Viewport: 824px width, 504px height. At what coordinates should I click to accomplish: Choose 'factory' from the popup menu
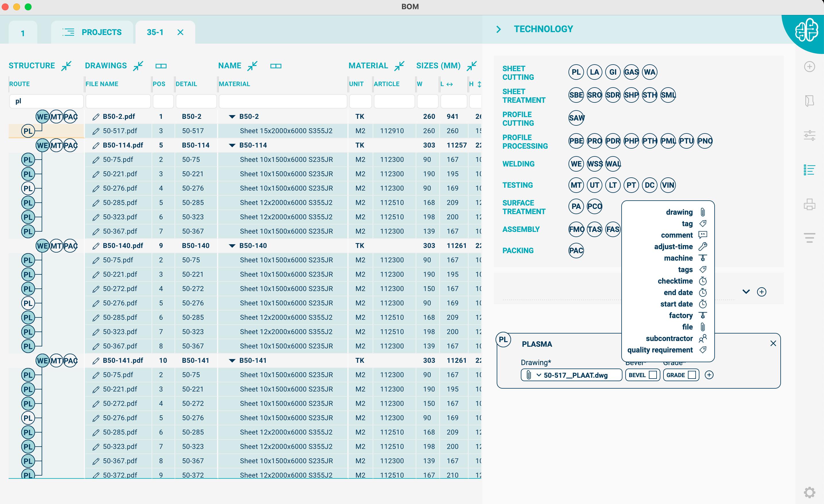[688, 315]
